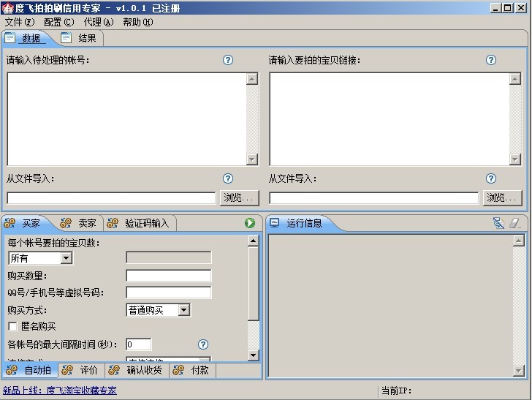This screenshot has height=400, width=532.
Task: Open the 帮助(H) menu
Action: tap(137, 23)
